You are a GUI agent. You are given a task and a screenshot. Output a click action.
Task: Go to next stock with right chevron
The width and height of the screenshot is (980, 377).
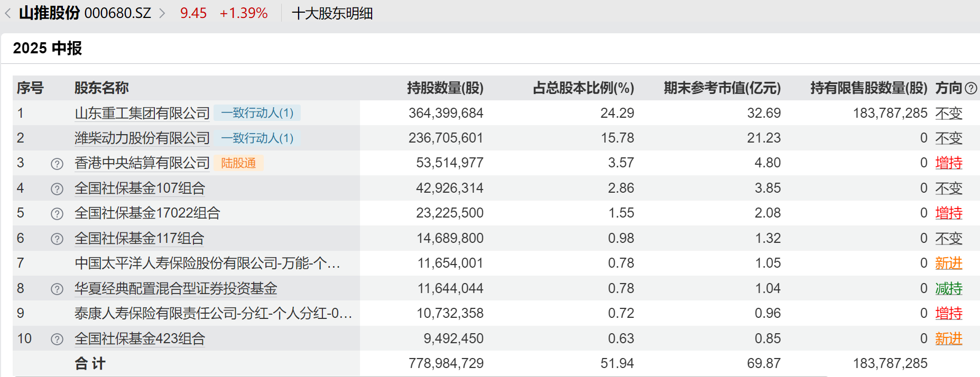click(162, 13)
